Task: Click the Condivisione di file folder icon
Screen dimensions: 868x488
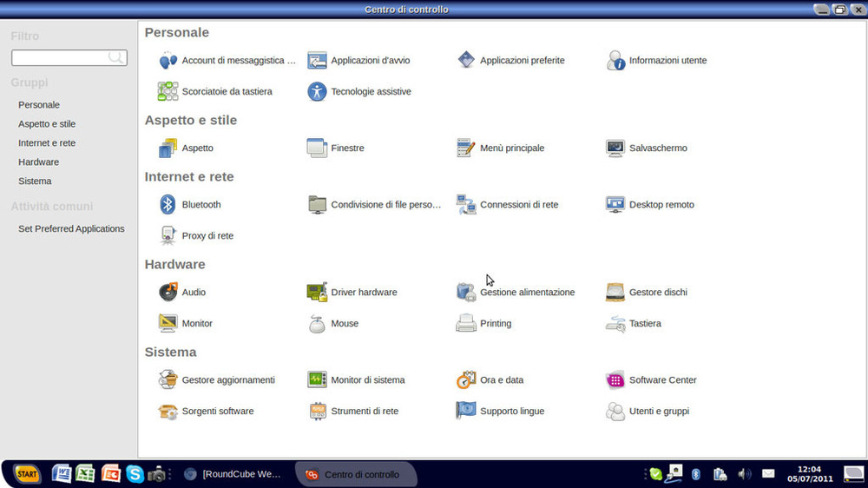Action: pos(317,204)
